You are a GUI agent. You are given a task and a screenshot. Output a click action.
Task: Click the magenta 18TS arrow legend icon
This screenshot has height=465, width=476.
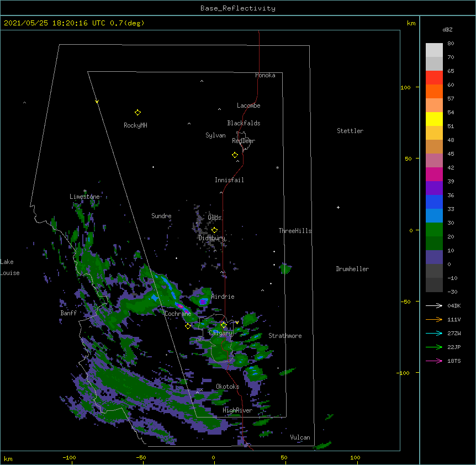click(434, 361)
